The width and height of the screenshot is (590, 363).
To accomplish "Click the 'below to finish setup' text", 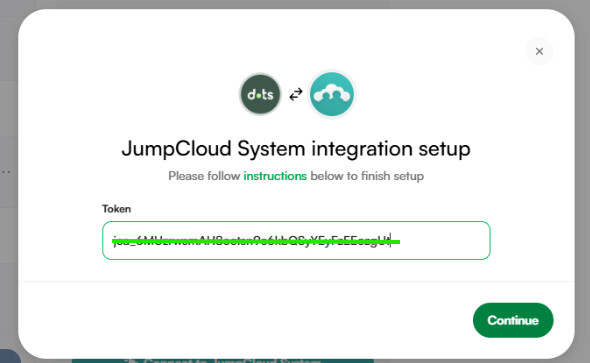I will coord(367,176).
